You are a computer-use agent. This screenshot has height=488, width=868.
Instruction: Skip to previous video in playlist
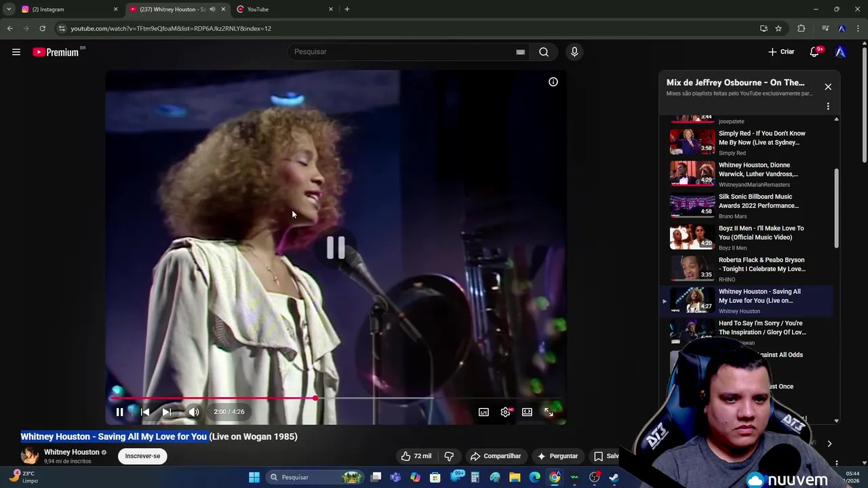[144, 411]
